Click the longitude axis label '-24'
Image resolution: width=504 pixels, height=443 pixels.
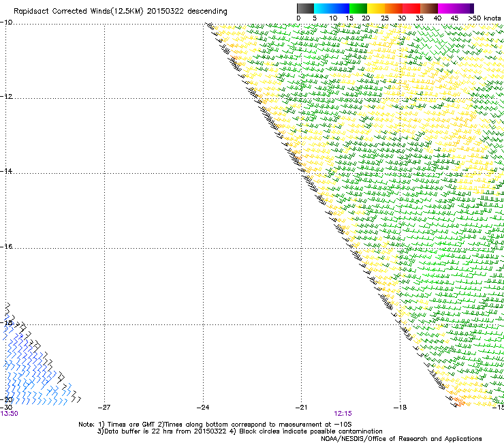[203, 408]
